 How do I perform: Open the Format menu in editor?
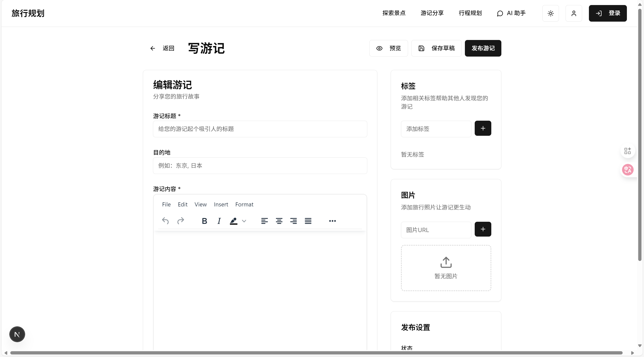[x=244, y=204]
